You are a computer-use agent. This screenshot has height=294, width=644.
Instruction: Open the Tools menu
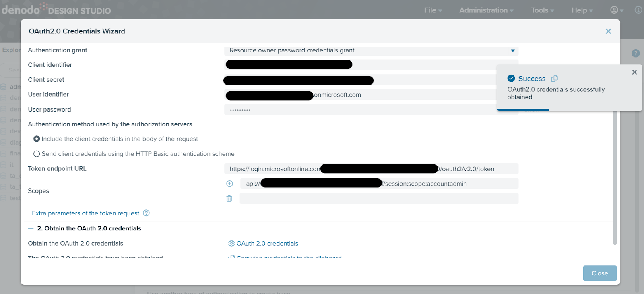coord(543,10)
